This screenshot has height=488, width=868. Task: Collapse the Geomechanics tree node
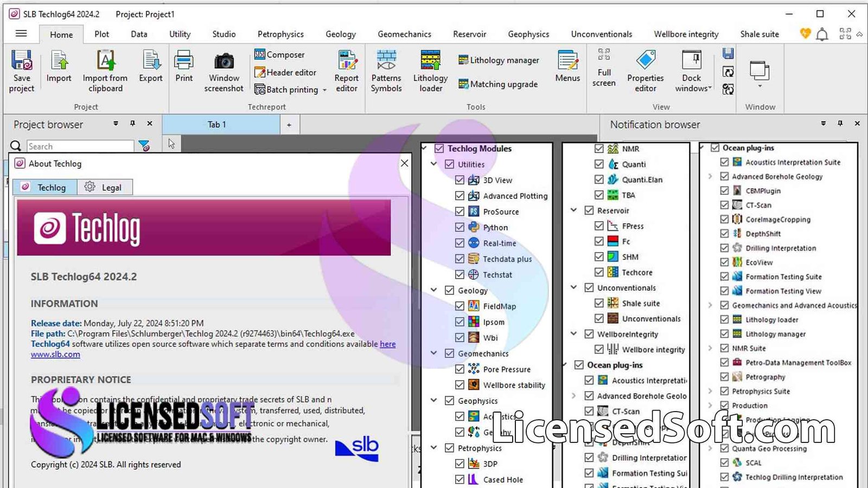click(433, 353)
